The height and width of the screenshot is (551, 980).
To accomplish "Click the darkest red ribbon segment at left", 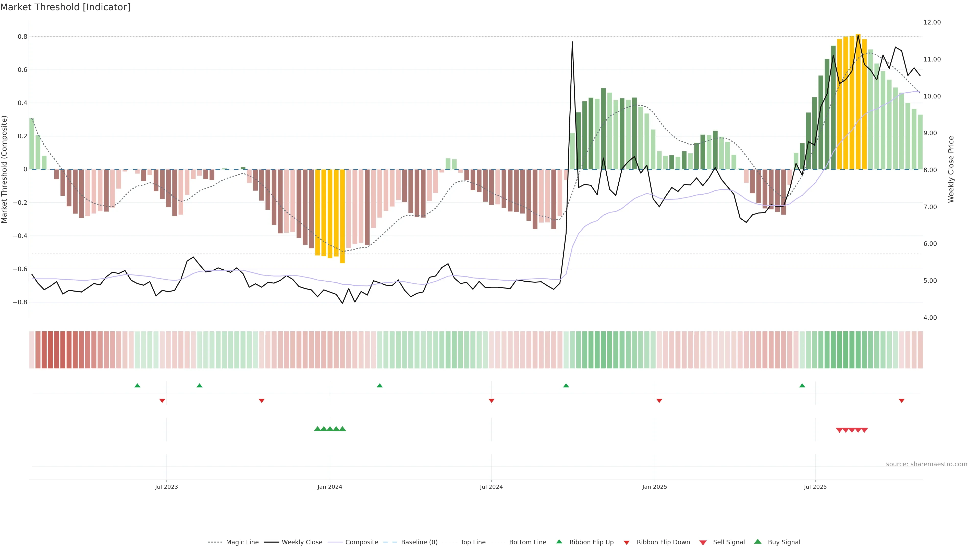I will [x=50, y=349].
